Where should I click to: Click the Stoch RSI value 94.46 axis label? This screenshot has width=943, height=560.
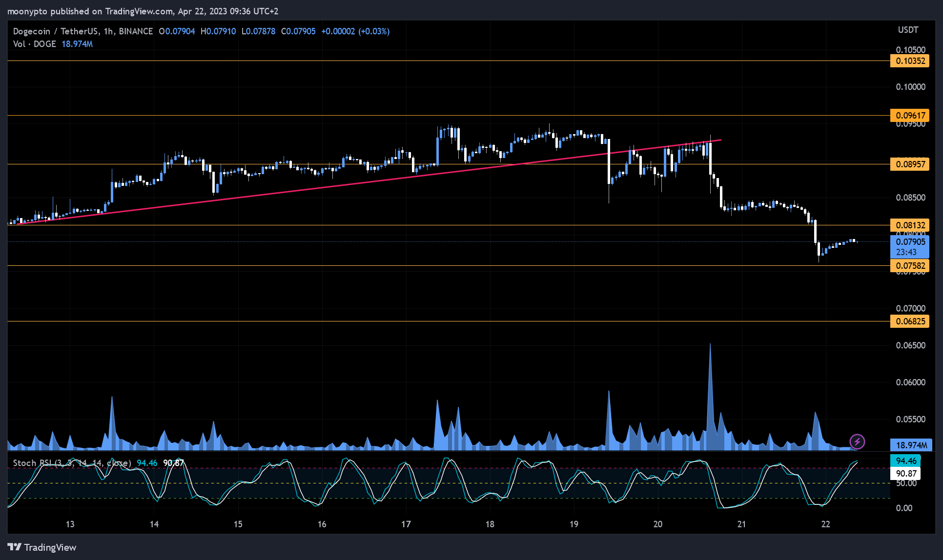(x=905, y=461)
